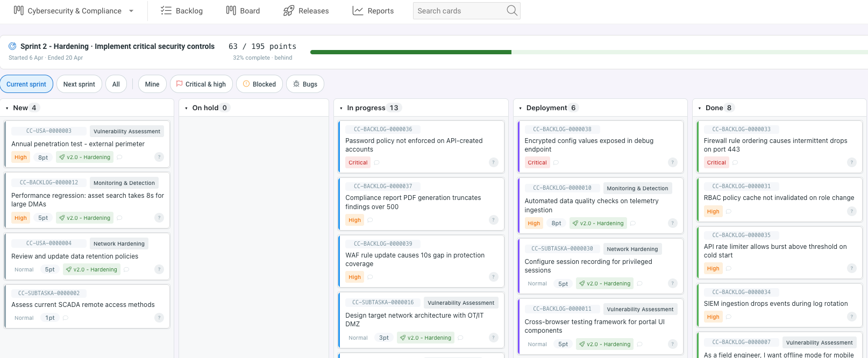The height and width of the screenshot is (358, 868).
Task: Select the Next sprint filter
Action: tap(79, 84)
